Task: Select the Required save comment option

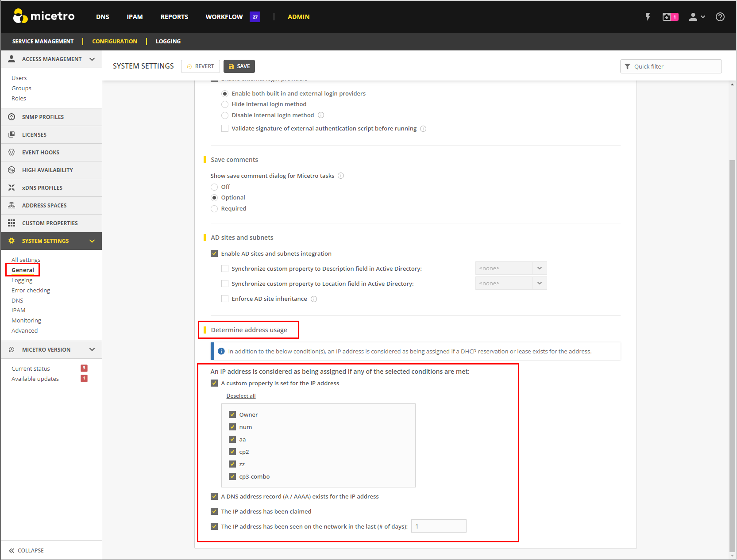Action: tap(214, 209)
